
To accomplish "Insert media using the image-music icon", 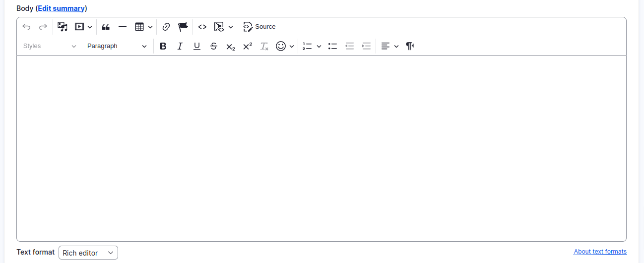I will (x=63, y=27).
